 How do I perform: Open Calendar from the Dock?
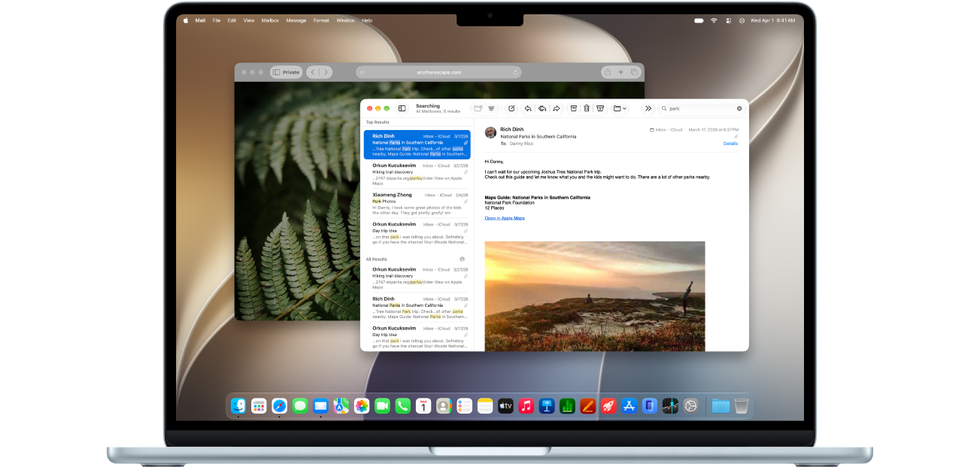[x=423, y=405]
